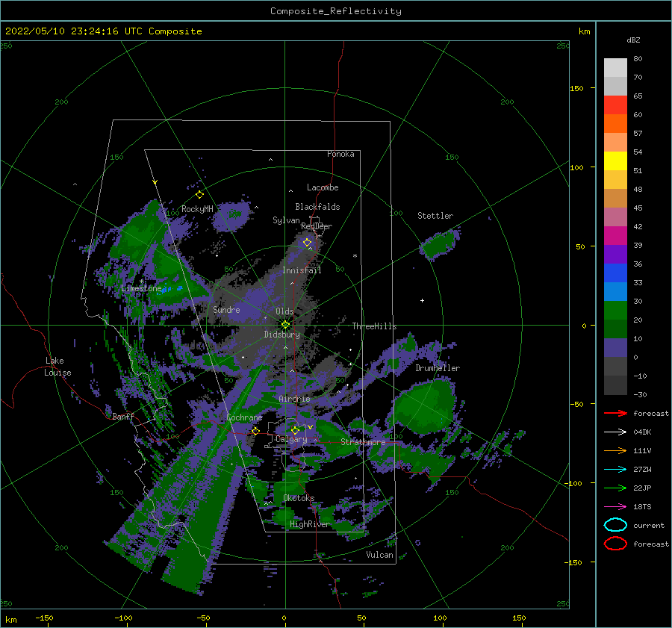
Task: Click the magenta 18TS arrow in legend
Action: (x=615, y=506)
